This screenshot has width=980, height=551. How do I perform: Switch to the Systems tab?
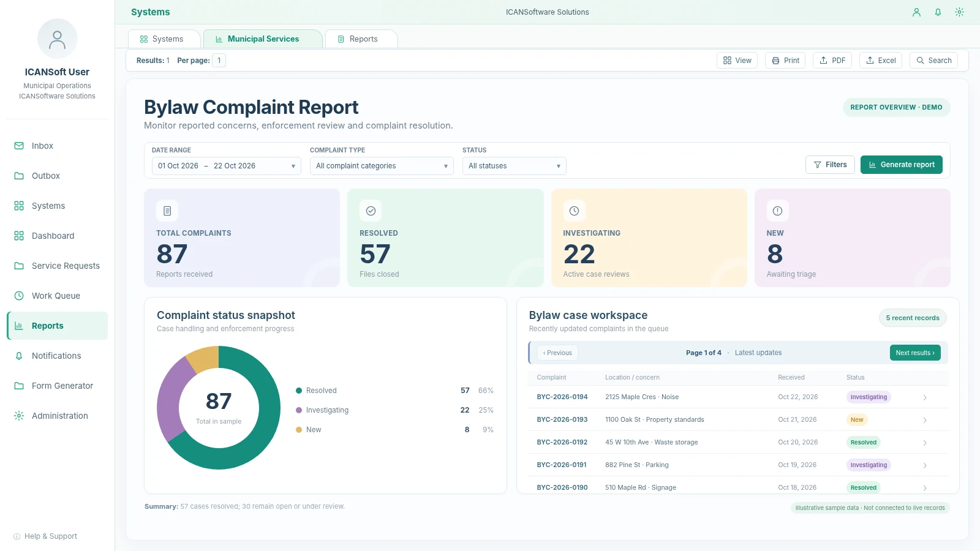point(164,39)
